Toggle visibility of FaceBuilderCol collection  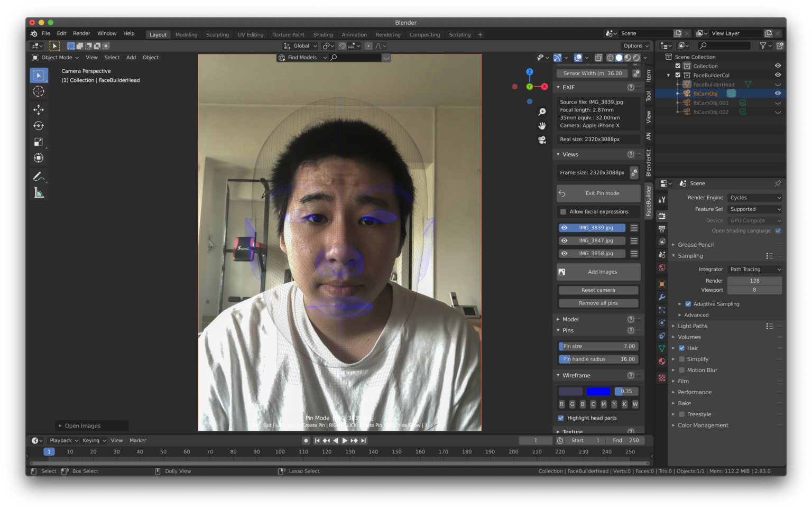778,75
